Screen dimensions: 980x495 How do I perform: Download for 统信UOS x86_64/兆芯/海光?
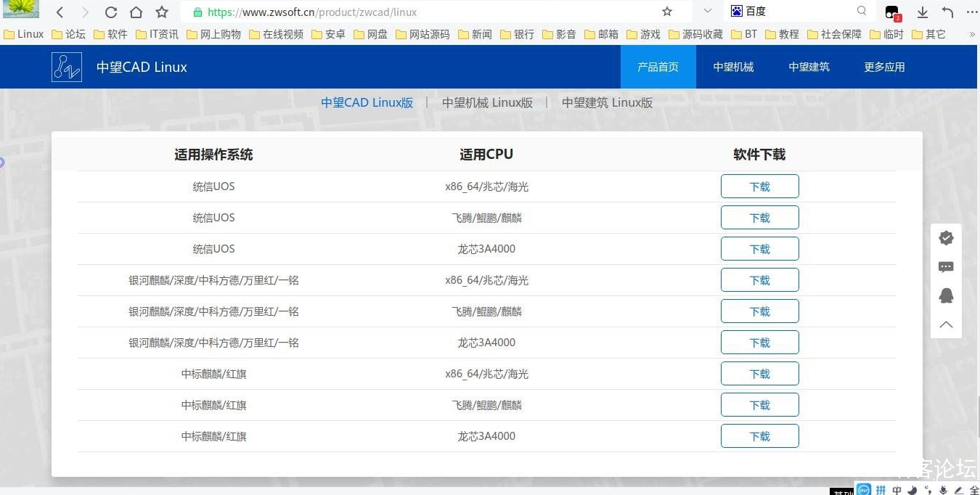point(759,187)
